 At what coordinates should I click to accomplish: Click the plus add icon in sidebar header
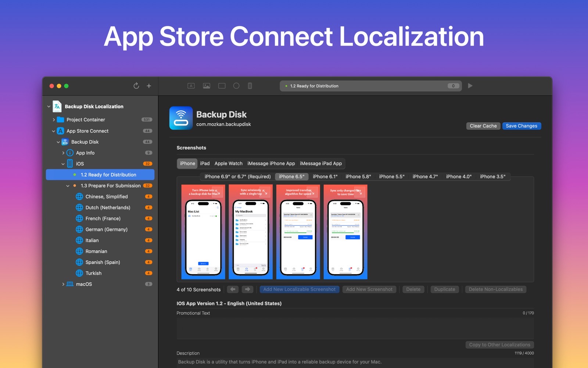click(149, 86)
